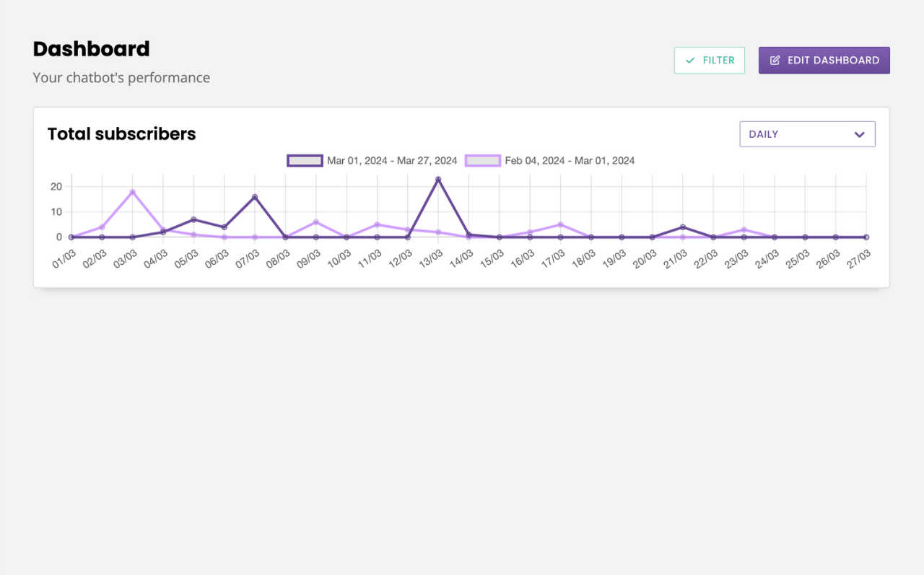Viewport: 924px width, 575px height.
Task: Open the Daily interval dropdown
Action: pyautogui.click(x=807, y=134)
